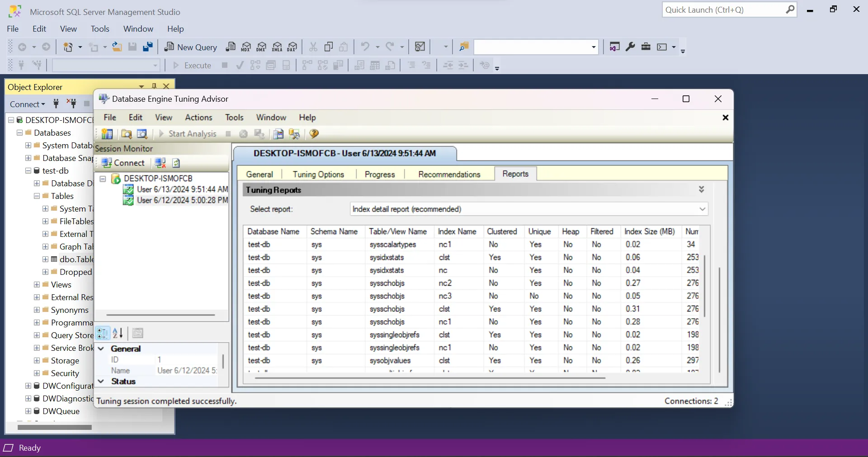Open Help question mark icon in Tuning Advisor
The image size is (868, 457).
pyautogui.click(x=314, y=134)
